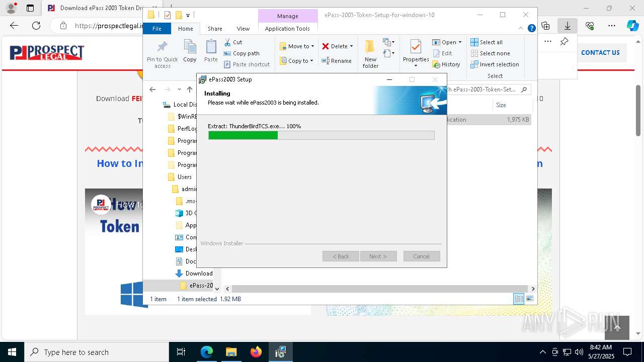The height and width of the screenshot is (362, 644).
Task: Select Copy path in ribbon
Action: (242, 53)
